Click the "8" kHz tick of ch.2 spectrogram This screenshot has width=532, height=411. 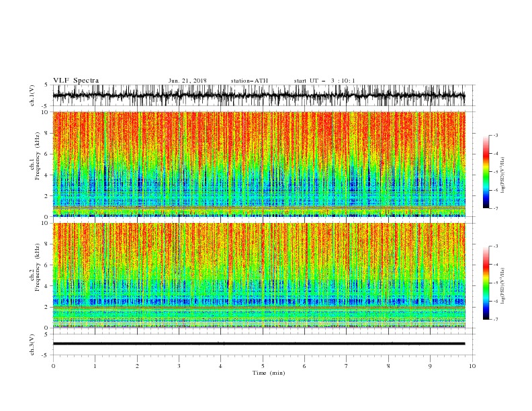pos(46,244)
